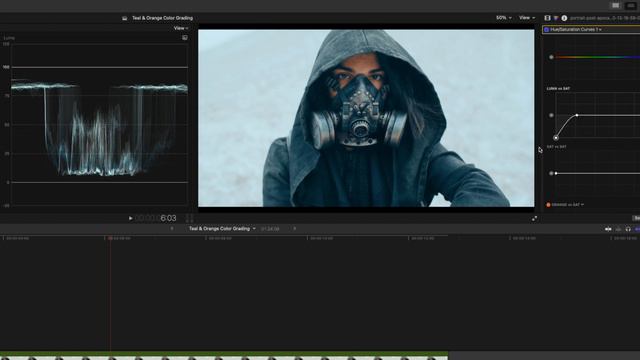Image resolution: width=640 pixels, height=360 pixels.
Task: Pick the Luma vs Sat eyedropper
Action: [551, 116]
